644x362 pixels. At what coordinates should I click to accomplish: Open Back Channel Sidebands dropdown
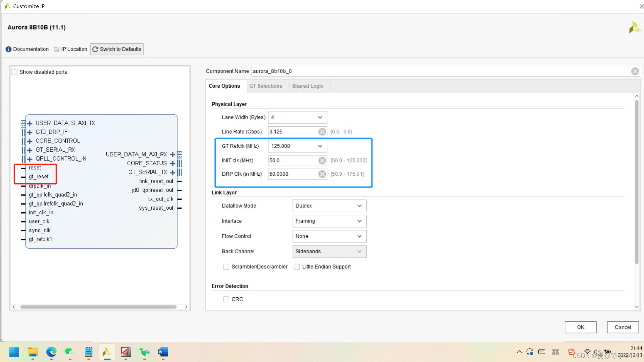[329, 251]
